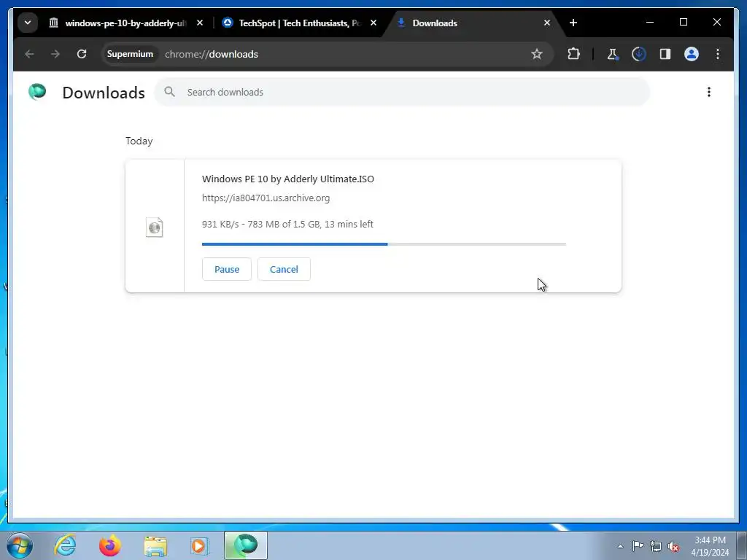Click the Supermium taskbar button
Viewport: 747px width, 560px height.
(x=246, y=545)
